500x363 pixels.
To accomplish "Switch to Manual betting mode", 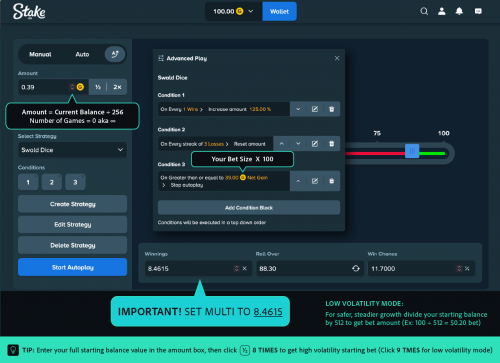I will [40, 54].
